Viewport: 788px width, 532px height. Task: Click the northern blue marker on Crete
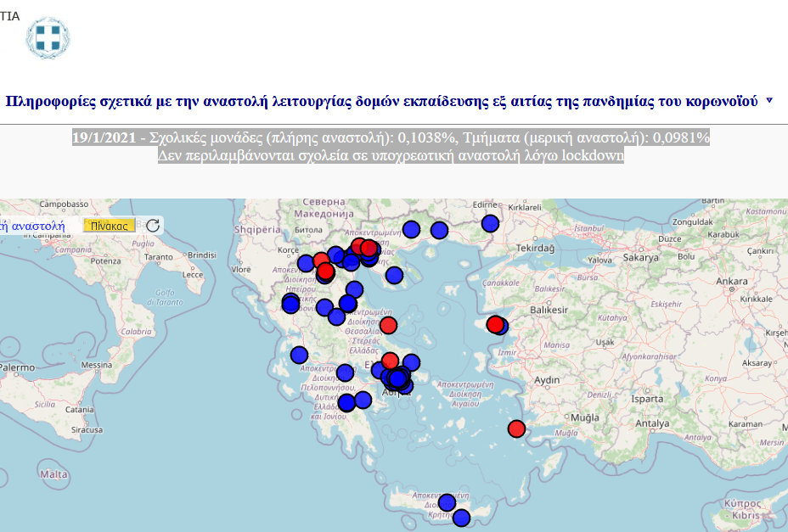click(x=447, y=502)
